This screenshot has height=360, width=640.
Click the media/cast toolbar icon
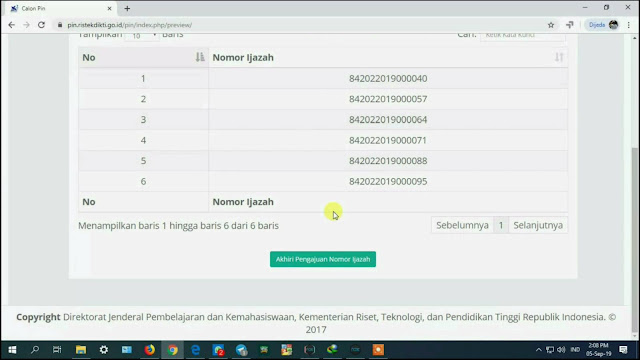click(x=570, y=25)
